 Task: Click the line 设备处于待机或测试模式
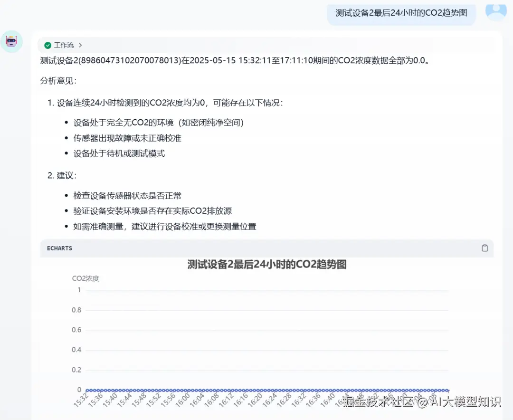point(119,153)
